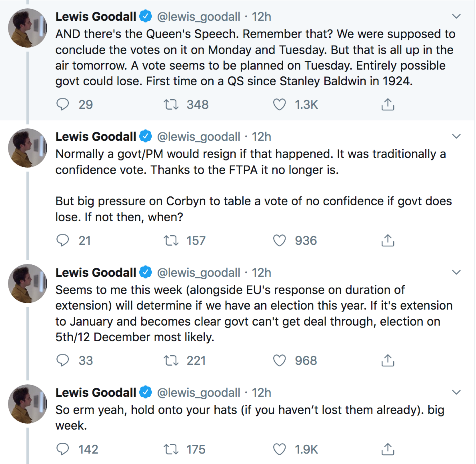Screen dimensions: 476x464
Task: Retweet the tweet with 157 retweets
Action: click(171, 240)
